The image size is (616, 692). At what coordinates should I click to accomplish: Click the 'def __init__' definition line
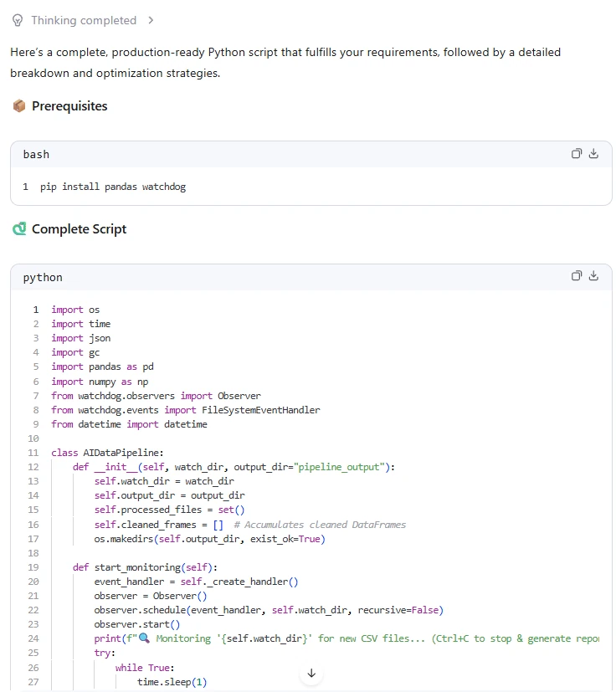click(x=234, y=466)
